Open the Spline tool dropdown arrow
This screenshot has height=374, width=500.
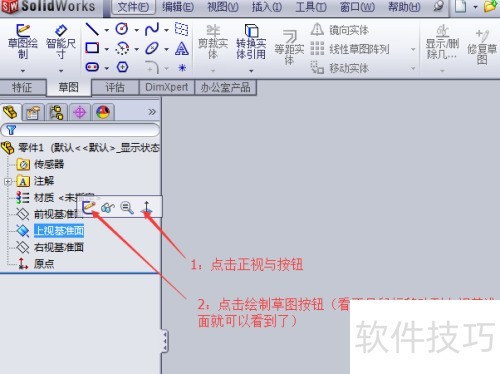pyautogui.click(x=166, y=30)
